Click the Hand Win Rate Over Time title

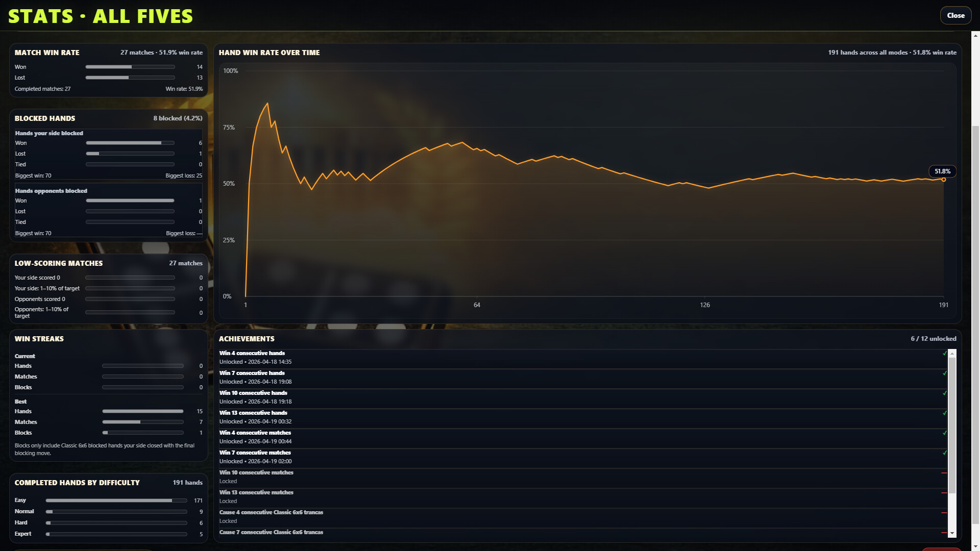[269, 53]
